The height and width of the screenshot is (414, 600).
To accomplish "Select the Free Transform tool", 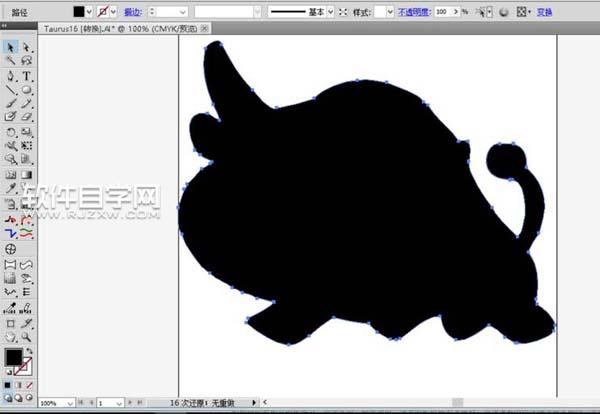I will [26, 146].
